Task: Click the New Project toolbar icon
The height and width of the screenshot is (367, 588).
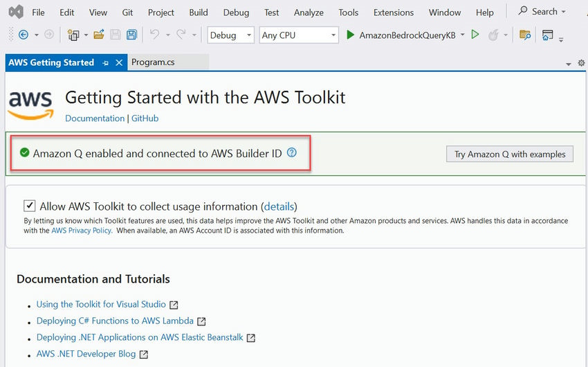Action: (73, 35)
